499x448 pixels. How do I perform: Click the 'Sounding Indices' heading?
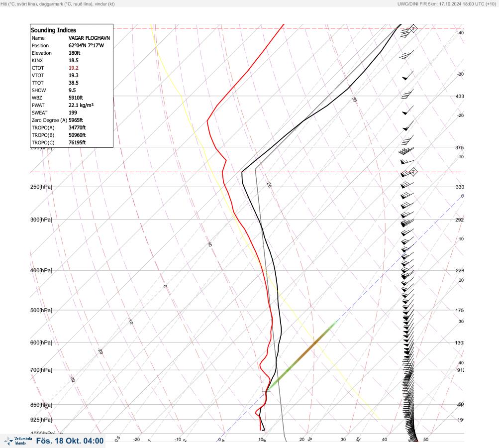[x=53, y=30]
